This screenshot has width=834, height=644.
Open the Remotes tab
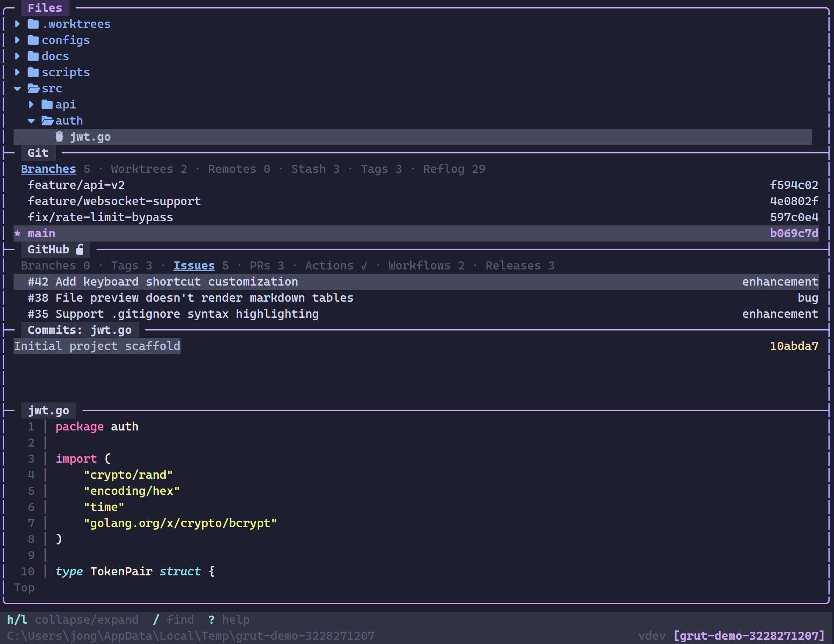239,169
